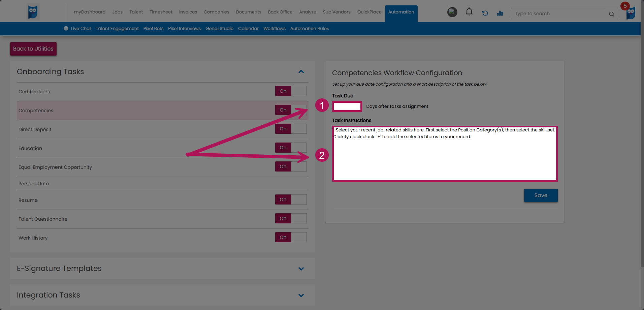Click the refresh history icon
Screen dimensions: 644x310
pos(485,13)
